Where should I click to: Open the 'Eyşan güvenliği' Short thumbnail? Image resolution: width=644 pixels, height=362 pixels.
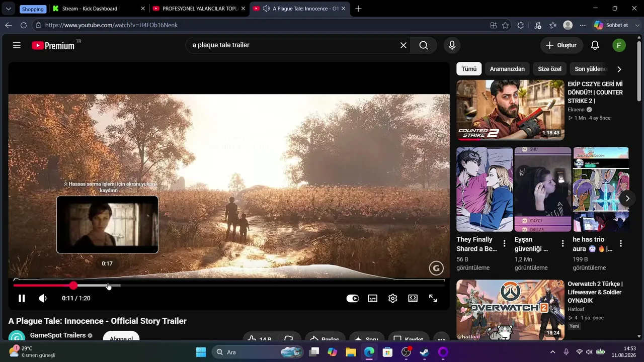543,190
